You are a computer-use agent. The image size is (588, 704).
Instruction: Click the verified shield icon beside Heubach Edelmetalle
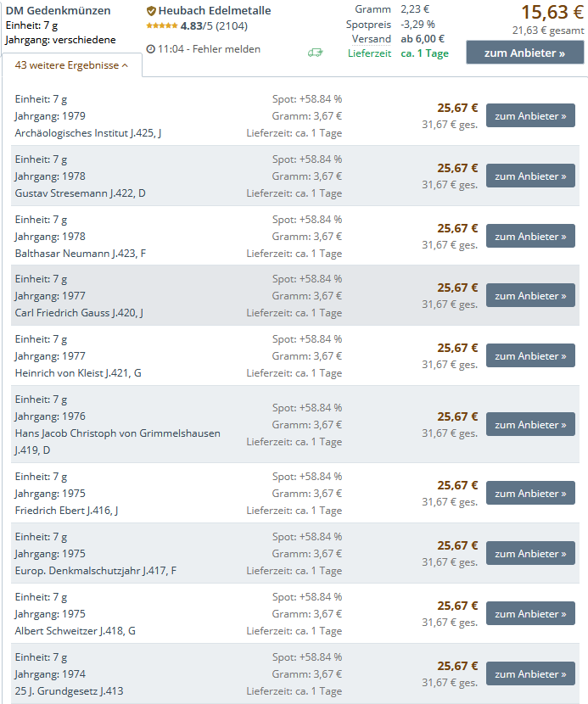151,11
